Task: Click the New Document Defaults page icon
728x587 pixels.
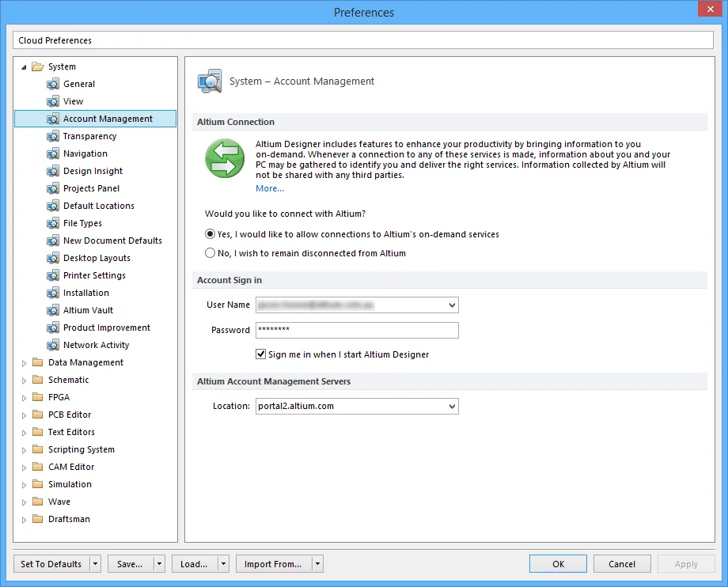Action: [x=53, y=240]
